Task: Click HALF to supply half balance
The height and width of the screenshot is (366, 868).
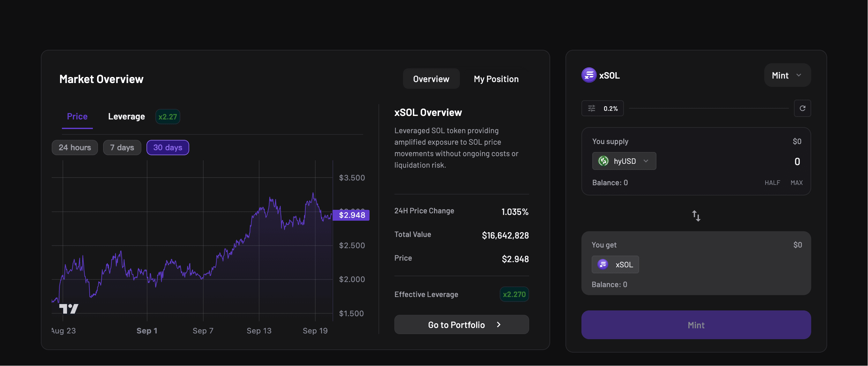Action: [772, 182]
